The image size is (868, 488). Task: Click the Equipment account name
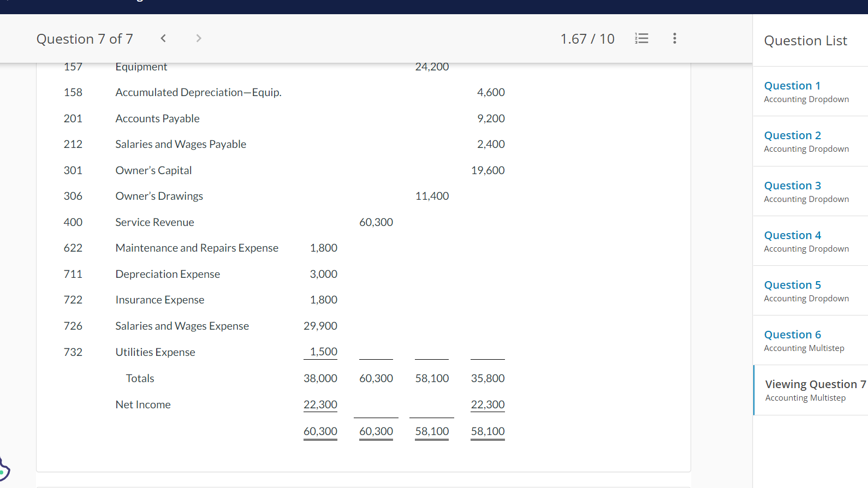tap(141, 67)
